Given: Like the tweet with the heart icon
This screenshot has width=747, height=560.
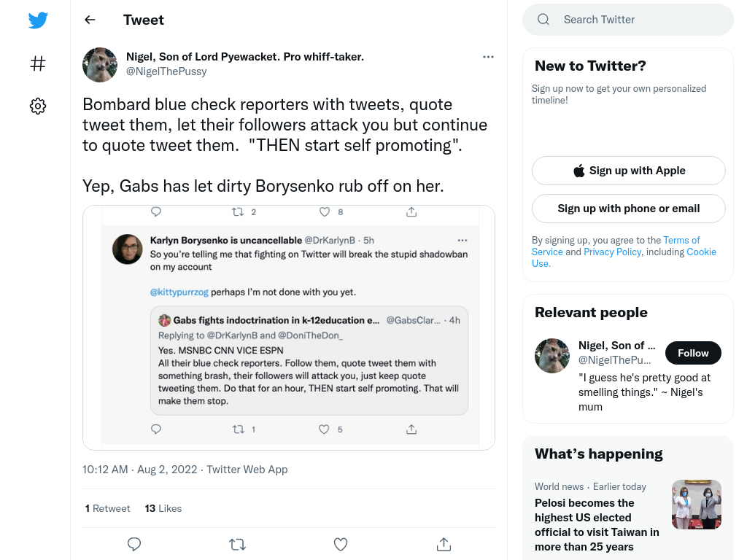Looking at the screenshot, I should [341, 544].
